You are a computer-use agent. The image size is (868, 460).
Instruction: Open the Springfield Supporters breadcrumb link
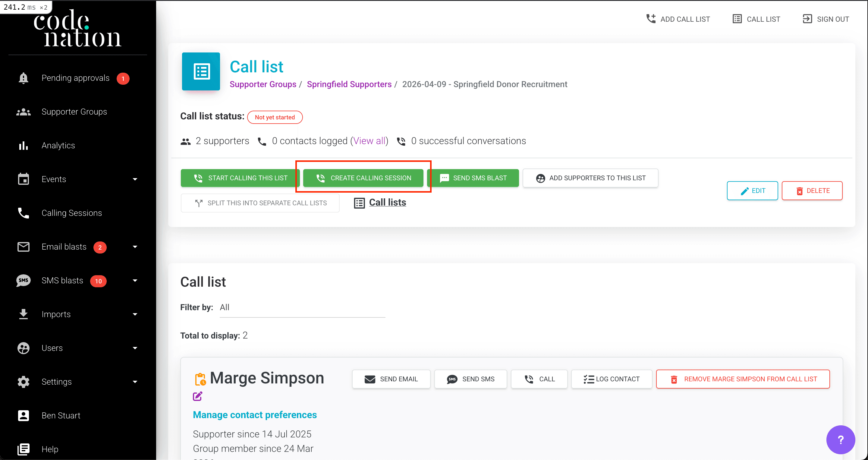coord(349,84)
